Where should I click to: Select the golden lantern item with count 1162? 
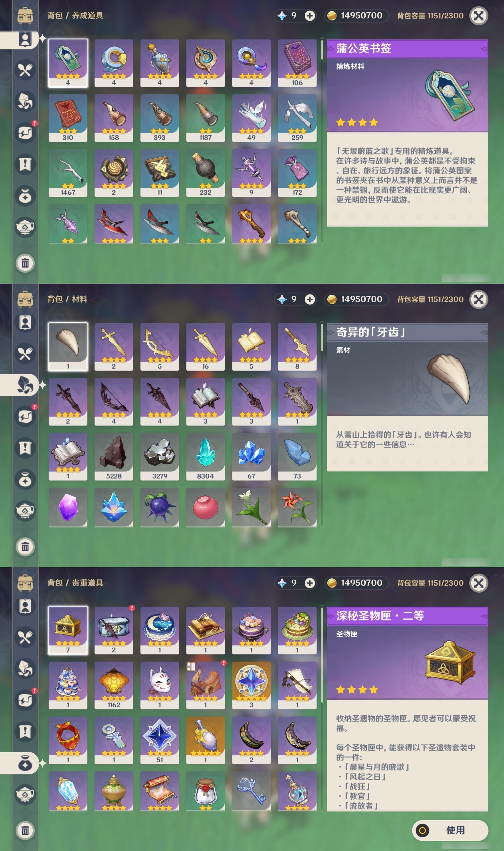(113, 685)
